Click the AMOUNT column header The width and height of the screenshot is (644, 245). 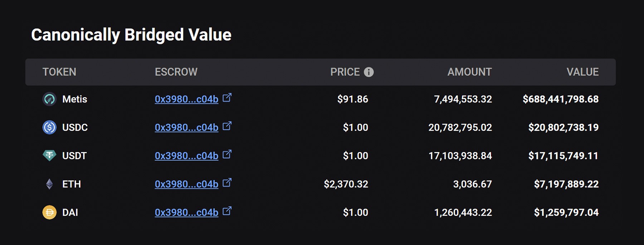(x=469, y=72)
